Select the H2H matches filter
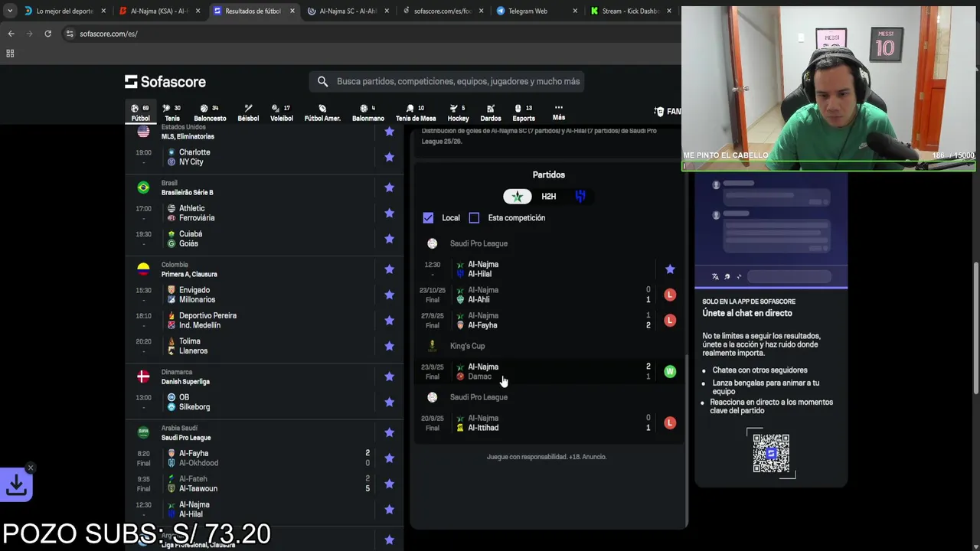 (x=549, y=197)
